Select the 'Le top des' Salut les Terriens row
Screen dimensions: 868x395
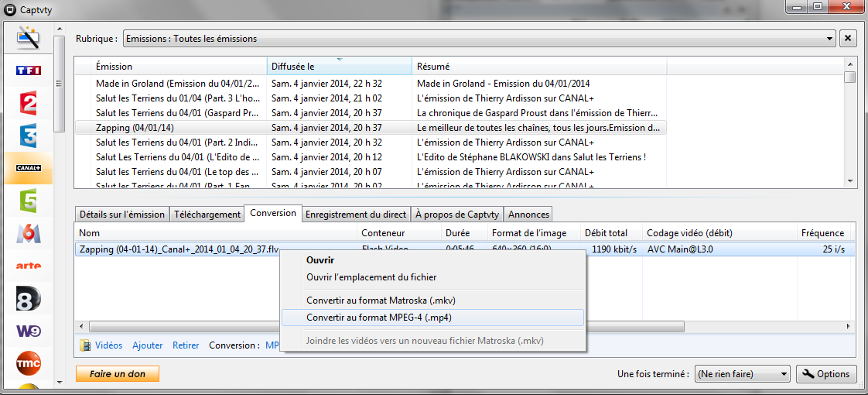coord(371,172)
